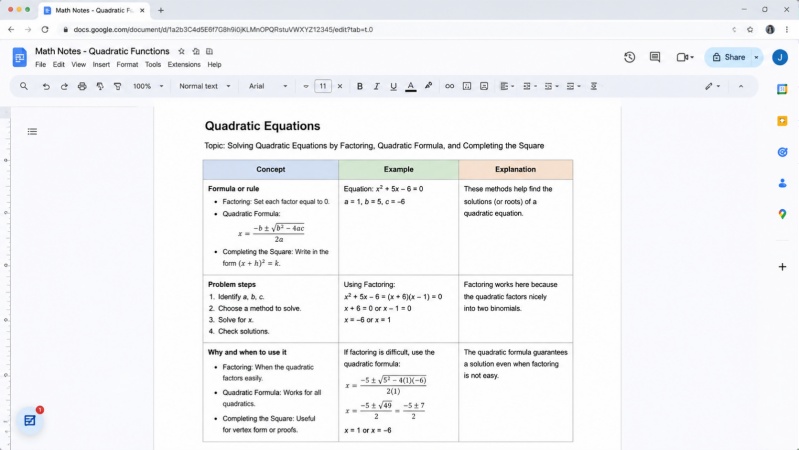Open the Normal text styles dropdown
Image resolution: width=799 pixels, height=450 pixels.
tap(204, 86)
